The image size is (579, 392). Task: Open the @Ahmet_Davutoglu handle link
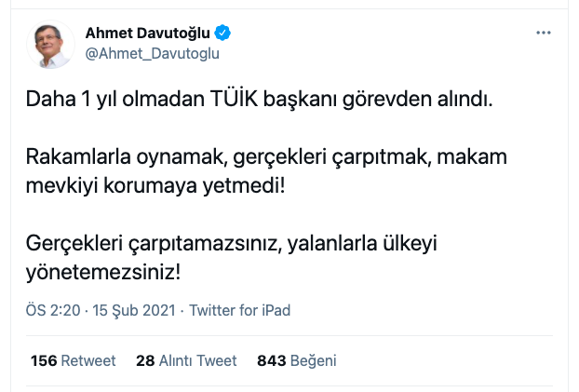153,53
